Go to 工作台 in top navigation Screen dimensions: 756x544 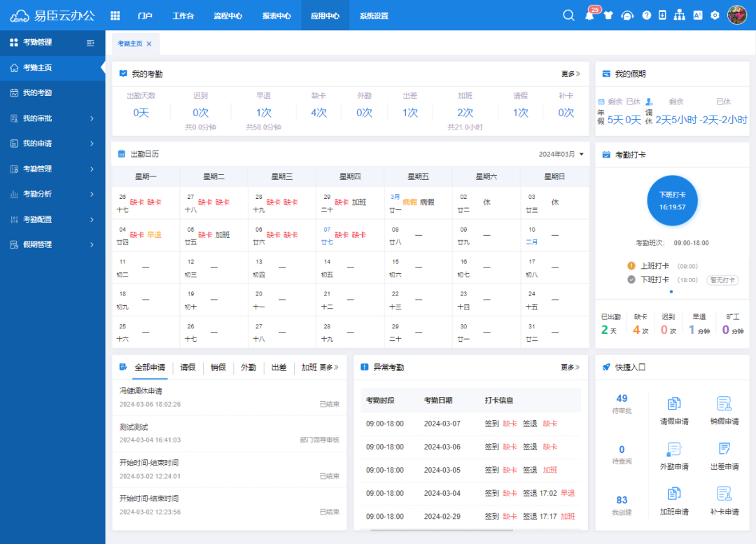(183, 15)
